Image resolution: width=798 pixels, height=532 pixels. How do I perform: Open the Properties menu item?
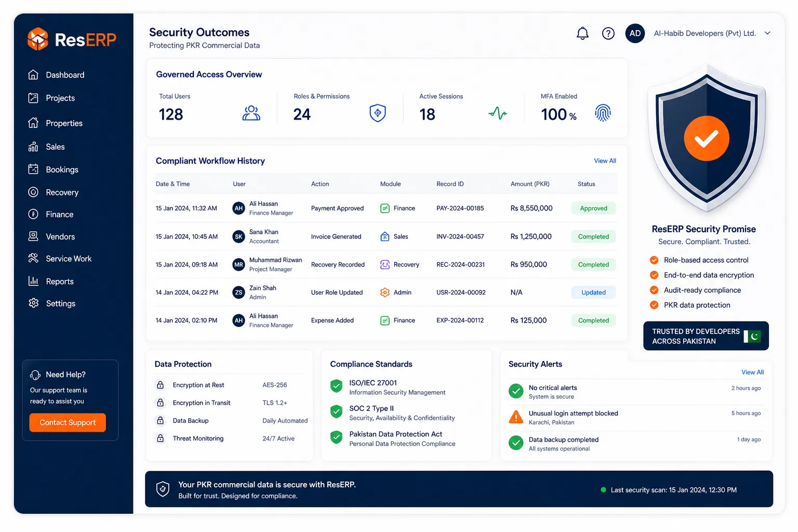click(64, 123)
